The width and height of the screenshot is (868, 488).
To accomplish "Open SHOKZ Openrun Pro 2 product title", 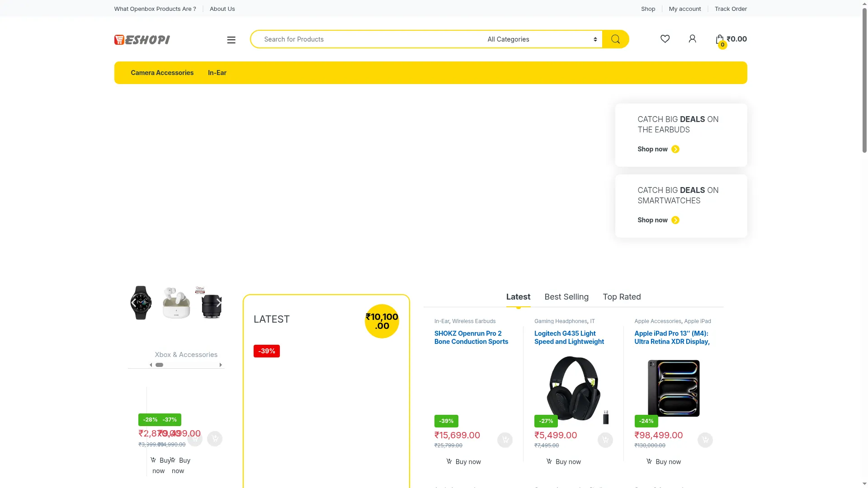I will coord(471,338).
